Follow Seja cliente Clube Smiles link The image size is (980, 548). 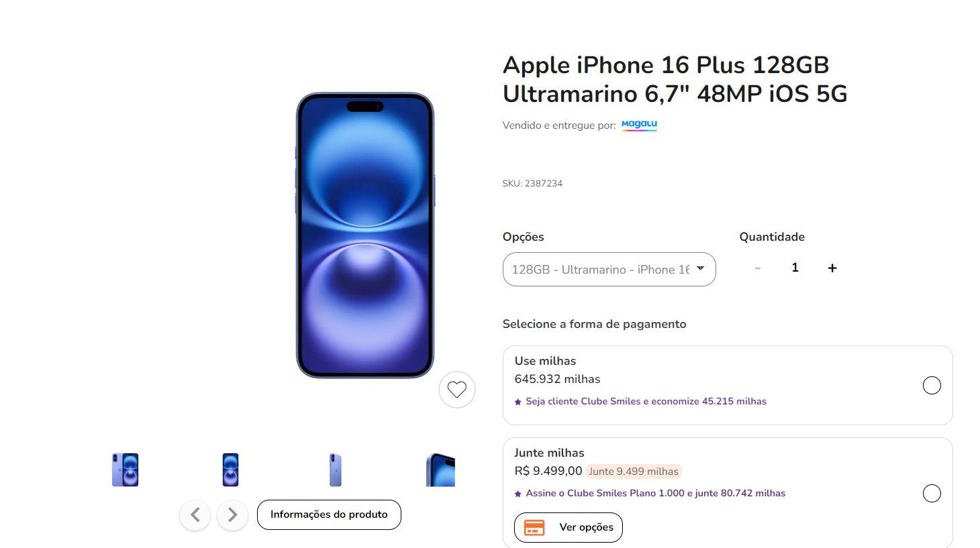(x=646, y=401)
